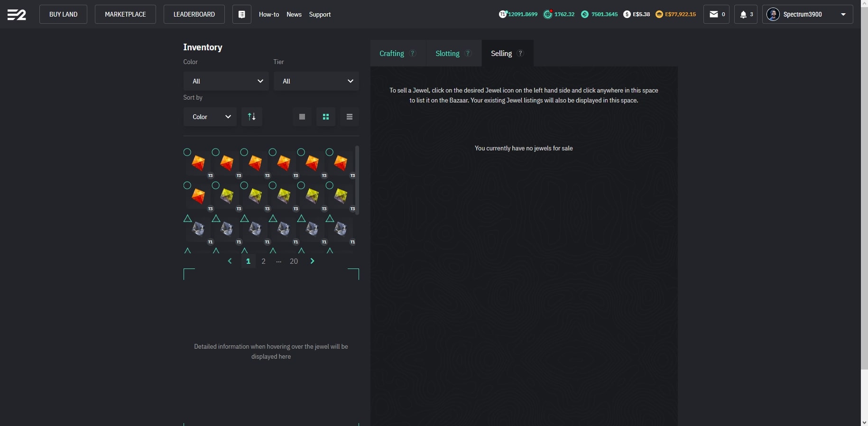Toggle the sort order arrows icon

(x=252, y=117)
